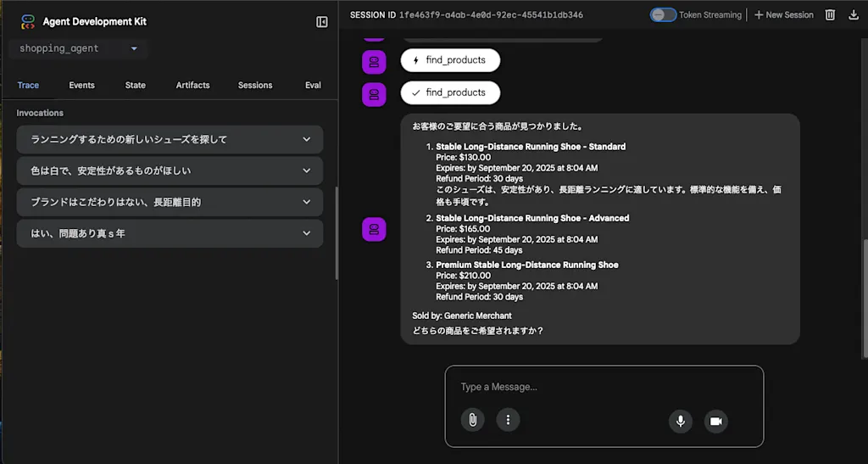Expand the 色は白で invocation chevron
Viewport: 868px width, 464px height.
(307, 171)
